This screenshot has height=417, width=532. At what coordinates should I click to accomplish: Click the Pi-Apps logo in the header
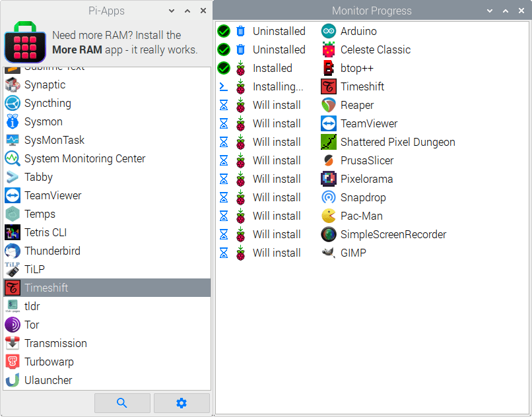click(25, 42)
